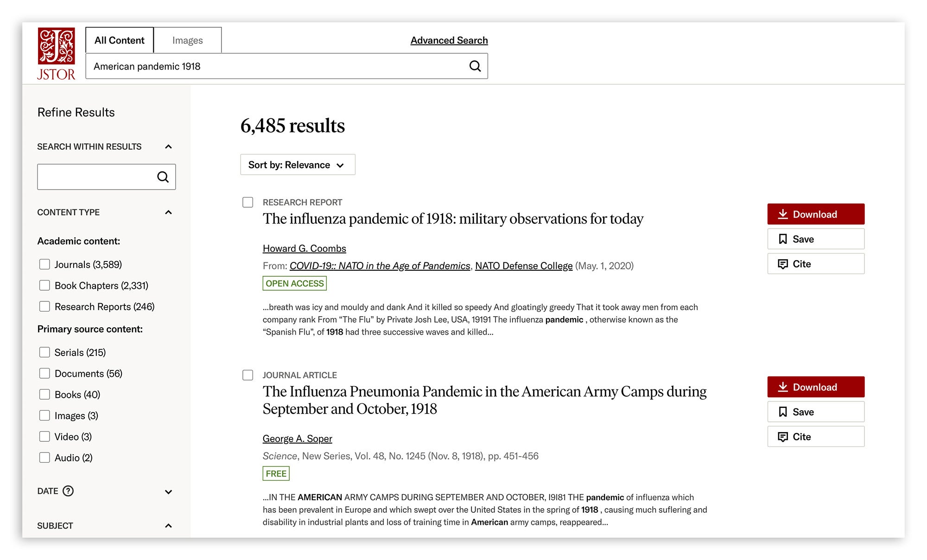
Task: Check the Books (40) filter
Action: [44, 395]
